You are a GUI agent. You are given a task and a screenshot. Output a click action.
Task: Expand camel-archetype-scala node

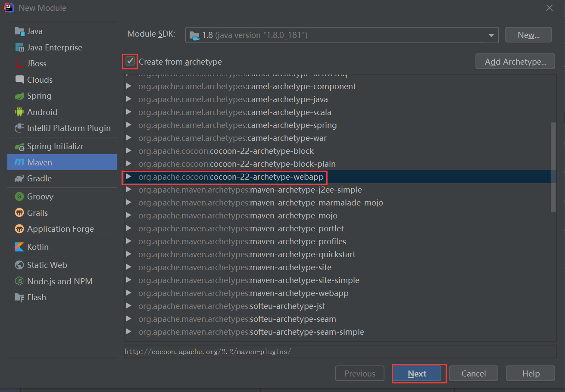pyautogui.click(x=128, y=112)
